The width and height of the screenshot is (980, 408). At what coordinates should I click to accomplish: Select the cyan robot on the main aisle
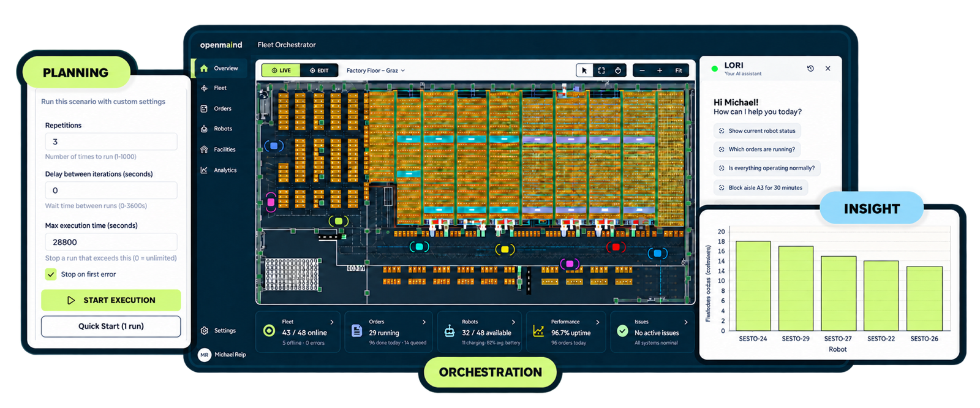pos(419,247)
